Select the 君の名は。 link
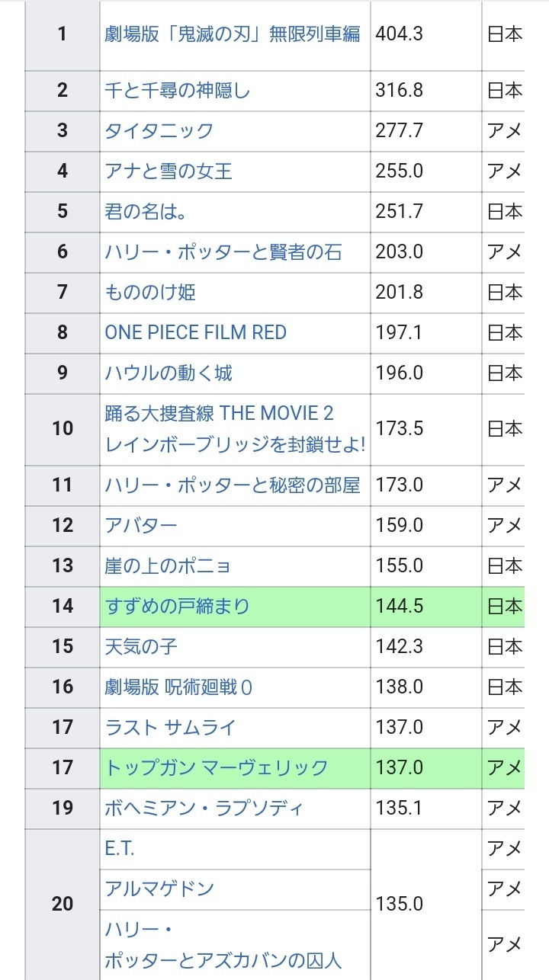The image size is (549, 980). [146, 212]
